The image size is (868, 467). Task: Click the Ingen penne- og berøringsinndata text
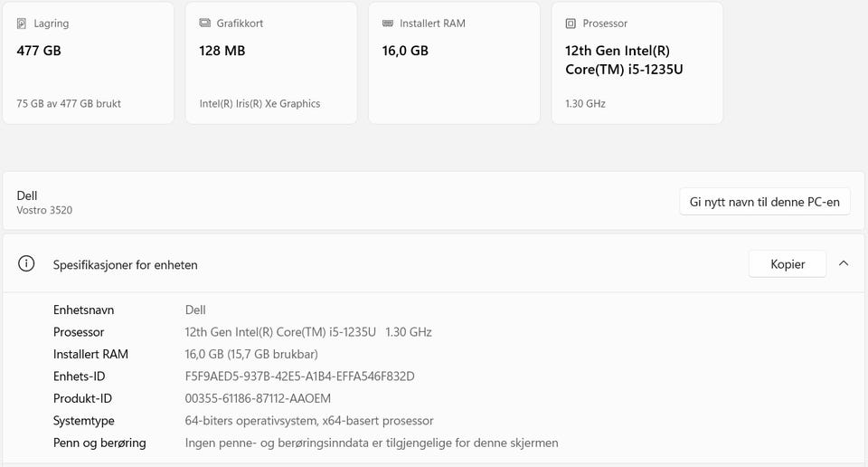click(372, 443)
